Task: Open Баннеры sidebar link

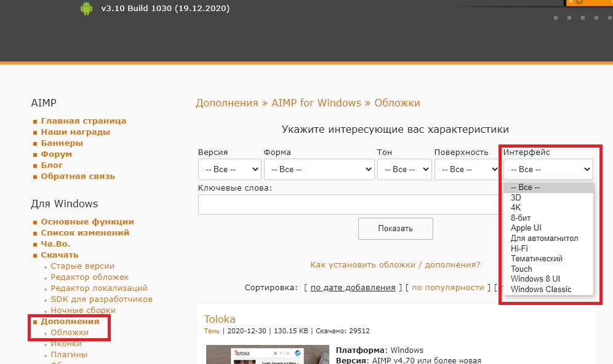Action: pyautogui.click(x=62, y=143)
